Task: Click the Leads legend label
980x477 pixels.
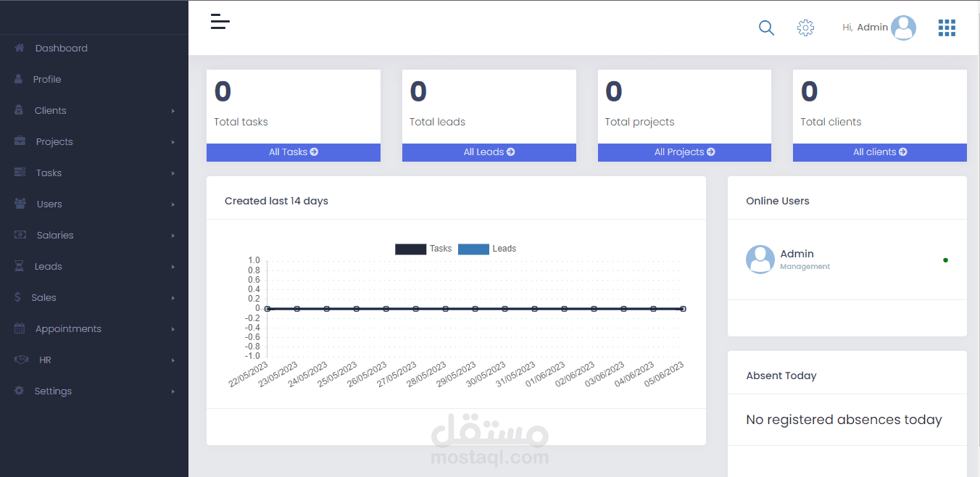Action: [x=504, y=249]
